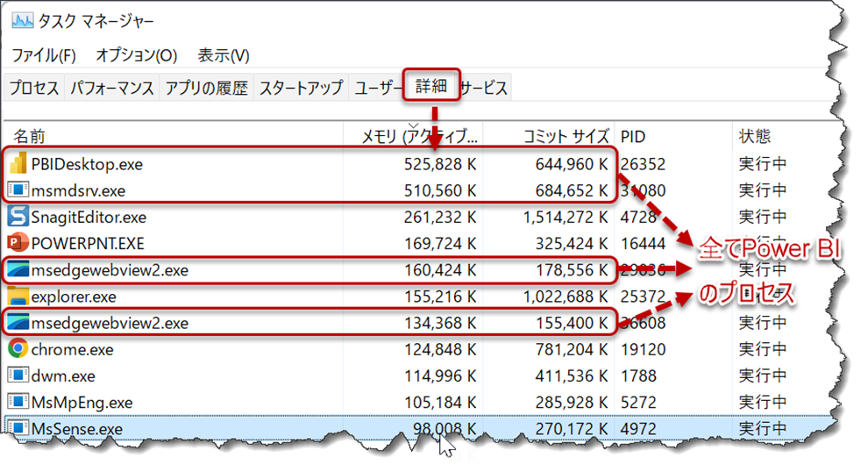This screenshot has width=868, height=472.
Task: Select the POWERPNT.EXE process name
Action: point(88,244)
